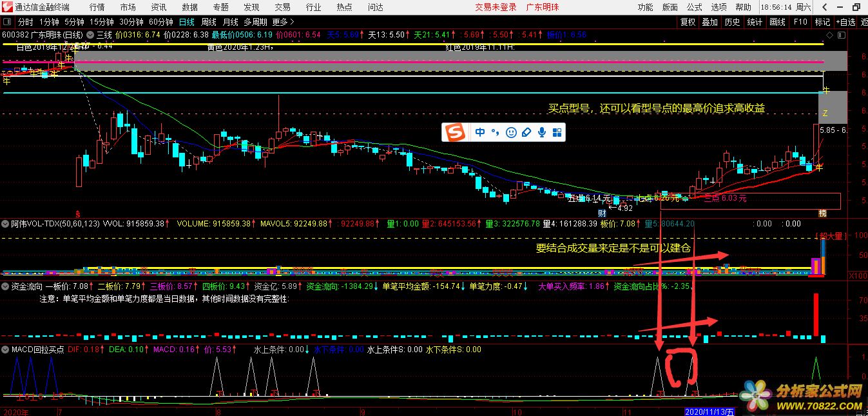Switch Sogou Chinese/English mode
Screen dimensions: 868x416
(480, 132)
